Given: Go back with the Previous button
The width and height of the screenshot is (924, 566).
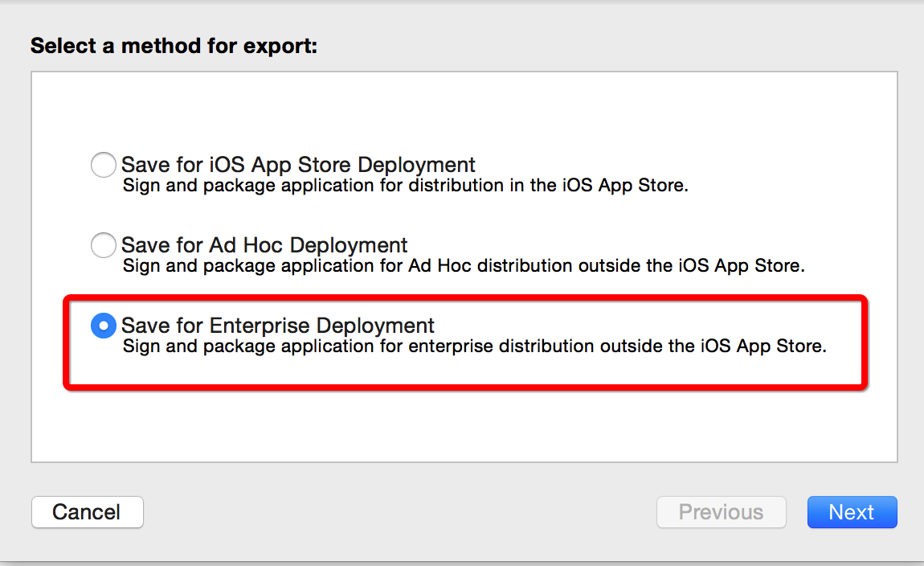Looking at the screenshot, I should (722, 512).
